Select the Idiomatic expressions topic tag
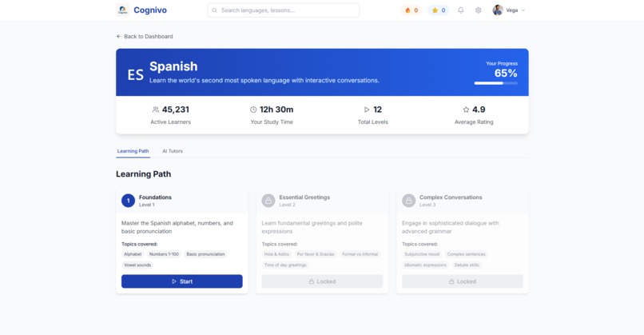This screenshot has height=335, width=644. [x=426, y=265]
